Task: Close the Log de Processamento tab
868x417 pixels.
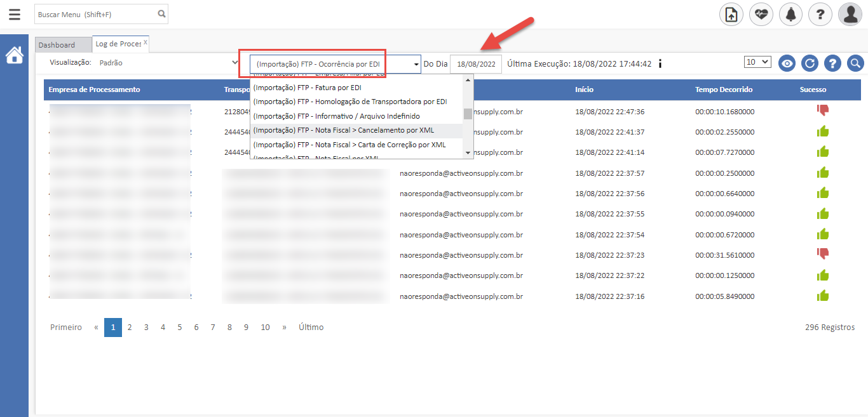Action: coord(145,43)
